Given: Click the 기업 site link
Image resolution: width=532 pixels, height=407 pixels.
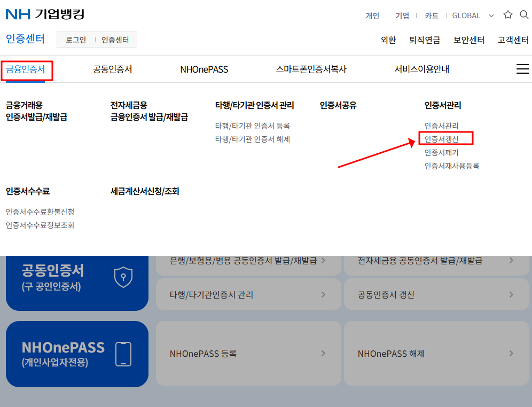Looking at the screenshot, I should [x=402, y=15].
